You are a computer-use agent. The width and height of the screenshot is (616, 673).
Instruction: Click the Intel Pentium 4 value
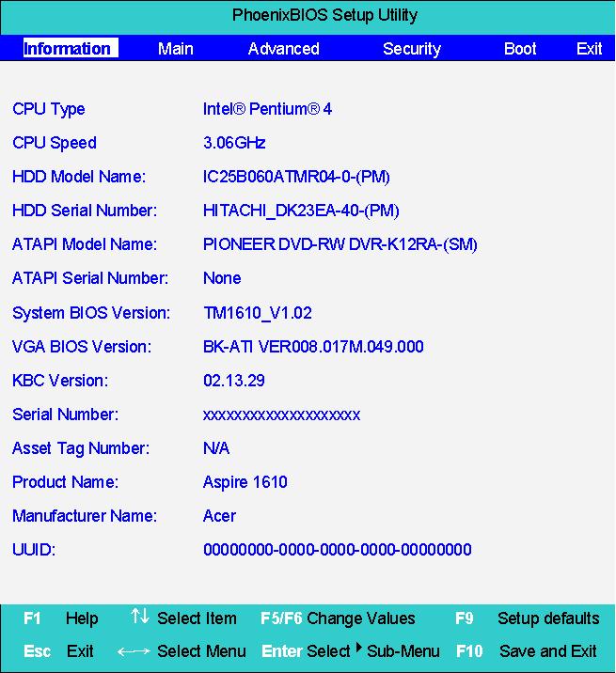pos(267,109)
